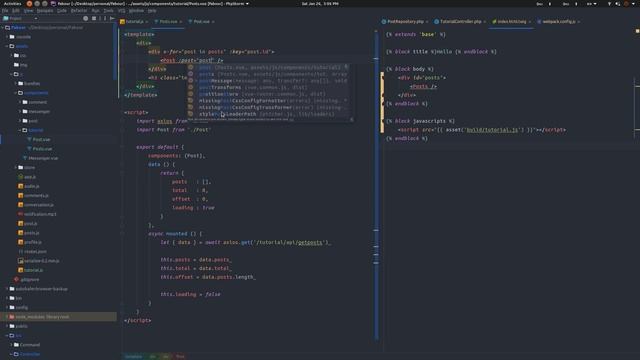The image size is (640, 360).
Task: Click the PhpStorm app icon in top bar
Action: pyautogui.click(x=53, y=3)
